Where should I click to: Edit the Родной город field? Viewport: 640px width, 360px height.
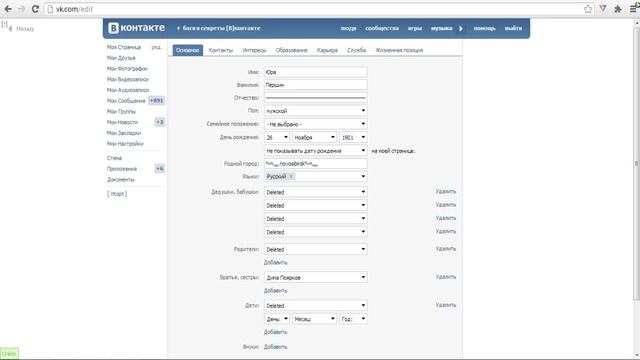(x=316, y=164)
